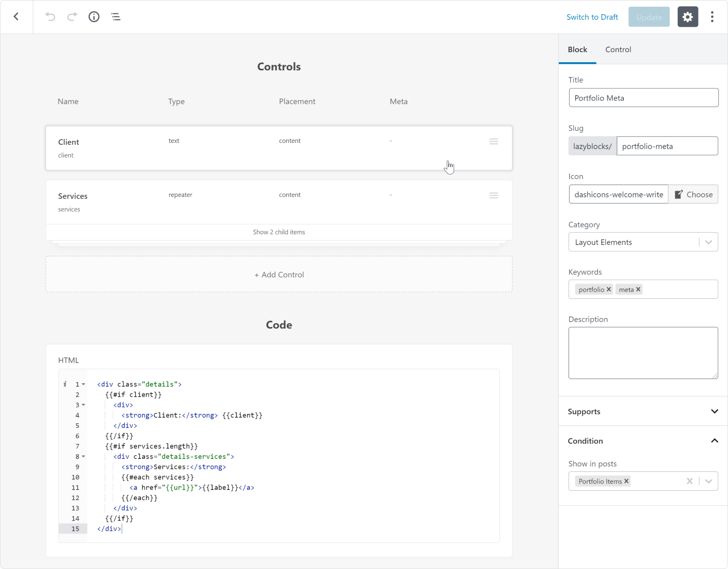Image resolution: width=728 pixels, height=569 pixels.
Task: Click Switch to Draft
Action: pos(592,17)
